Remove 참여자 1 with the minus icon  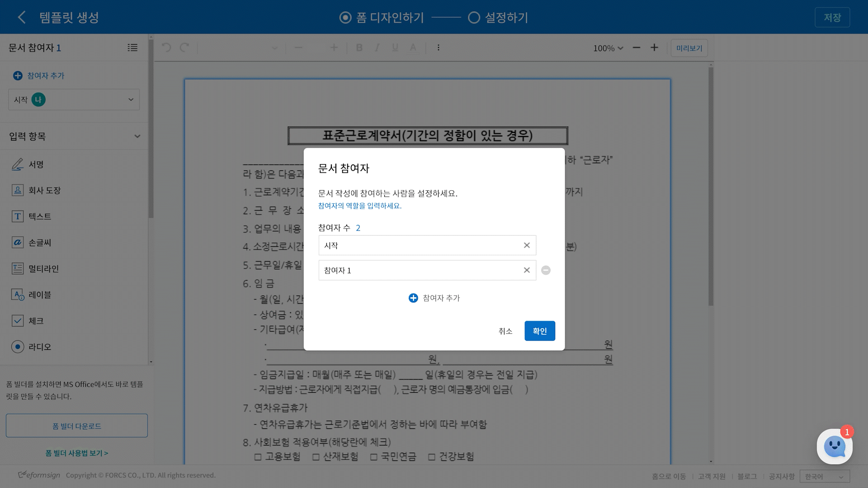546,270
